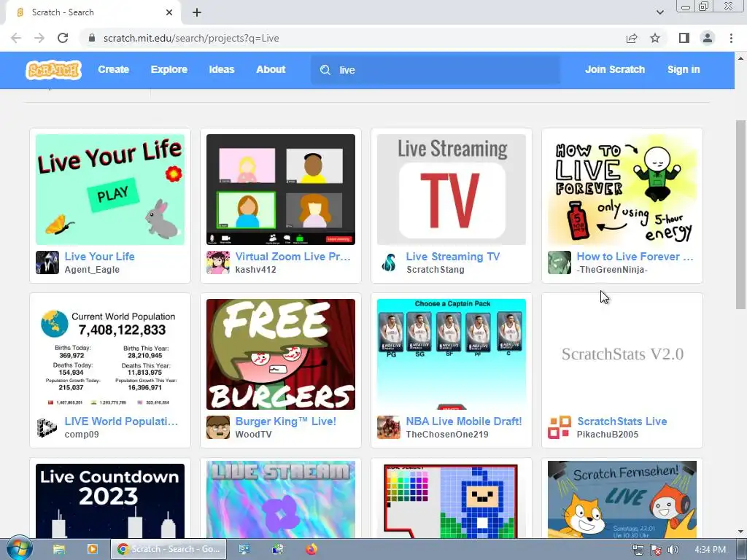Click ScratchStang's avatar icon
Screen dimensions: 747x560
point(389,262)
